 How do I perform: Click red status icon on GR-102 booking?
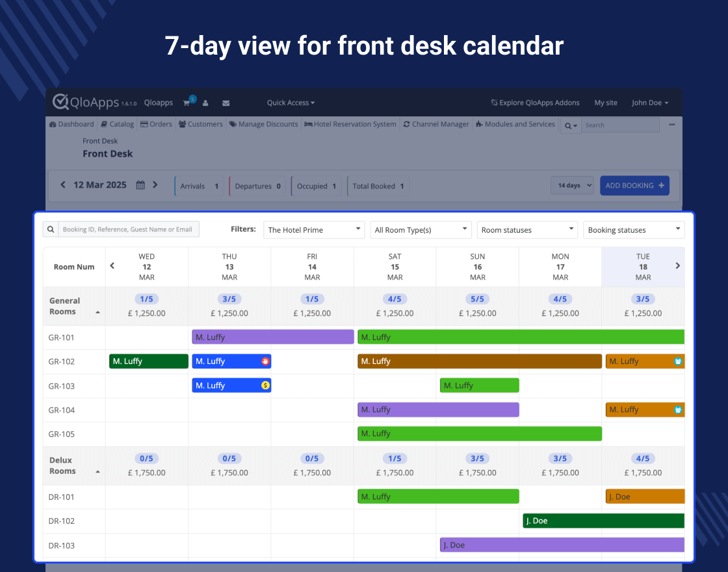point(265,361)
